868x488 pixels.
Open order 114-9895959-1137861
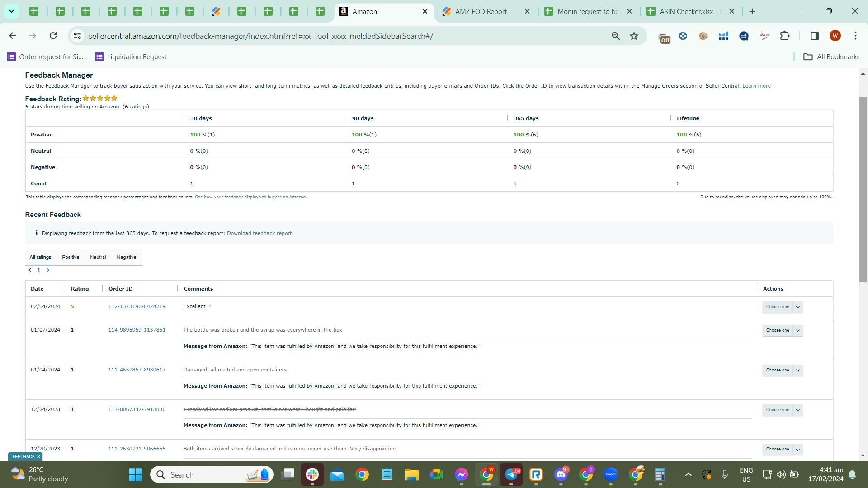(x=137, y=330)
